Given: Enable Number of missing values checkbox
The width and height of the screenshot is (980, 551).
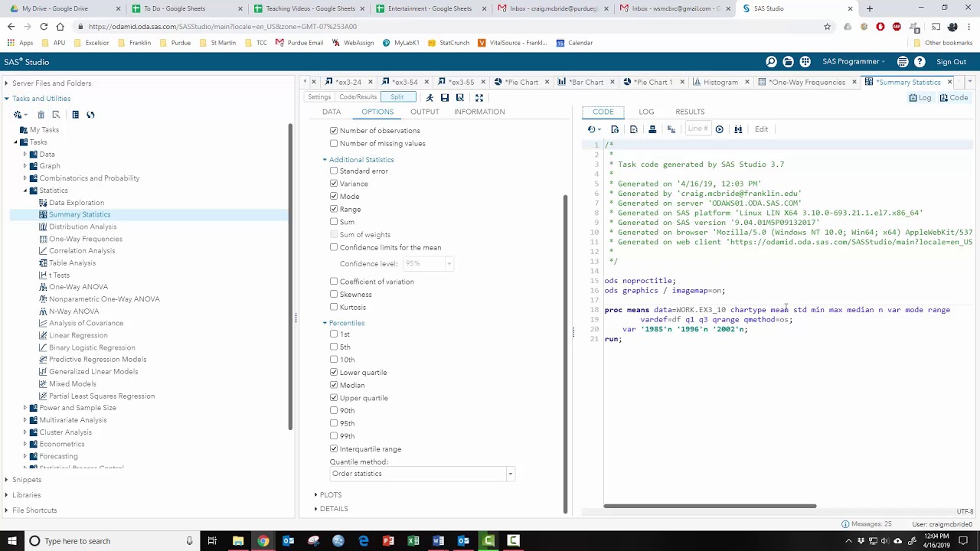Looking at the screenshot, I should [x=334, y=143].
